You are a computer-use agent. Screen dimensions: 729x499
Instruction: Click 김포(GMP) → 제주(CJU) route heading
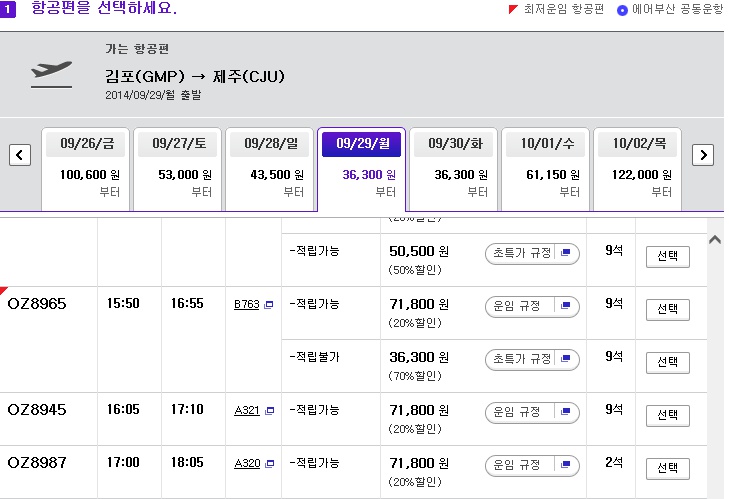point(195,76)
